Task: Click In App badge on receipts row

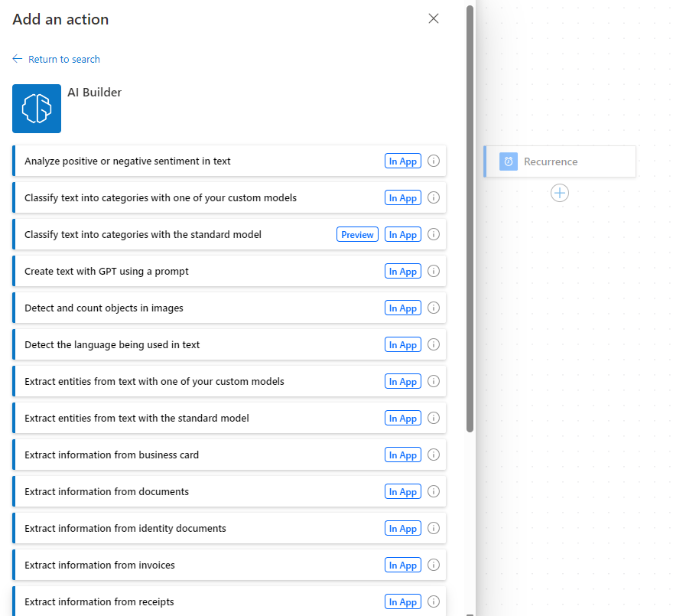Action: coord(402,601)
